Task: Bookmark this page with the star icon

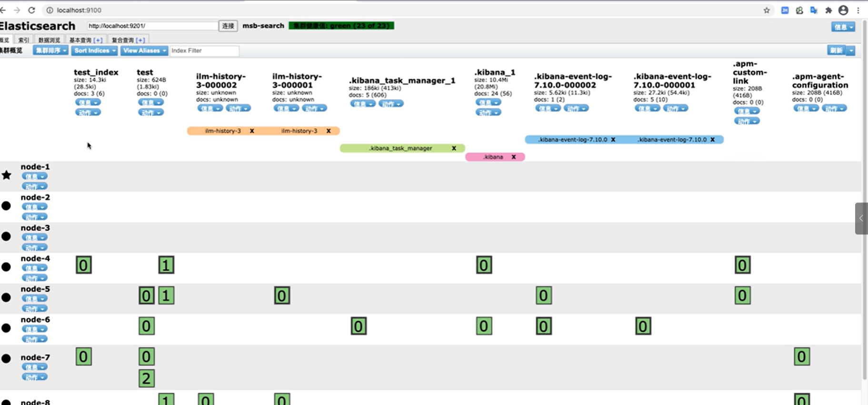Action: coord(767,10)
